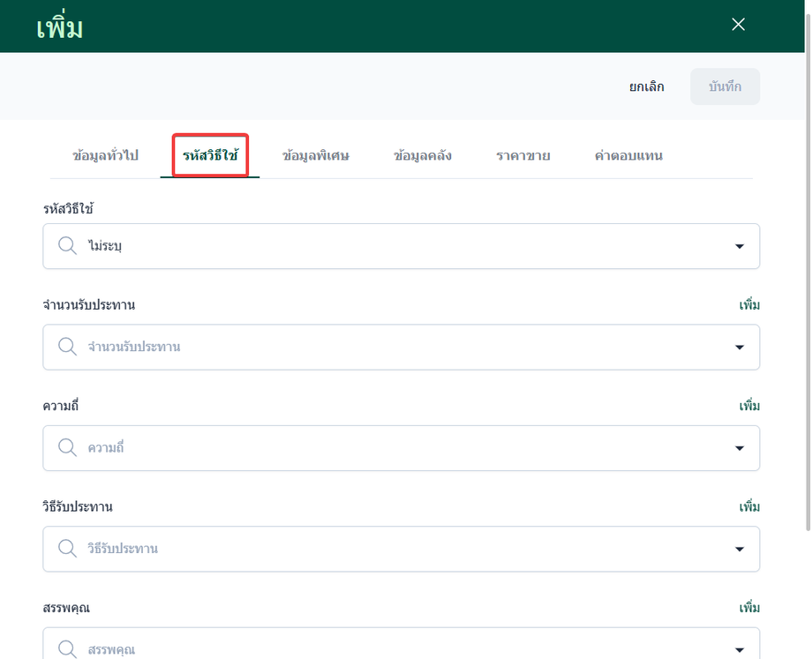Viewport: 812px width, 659px height.
Task: Select the รหัสวิธีใช้ tab
Action: point(210,155)
